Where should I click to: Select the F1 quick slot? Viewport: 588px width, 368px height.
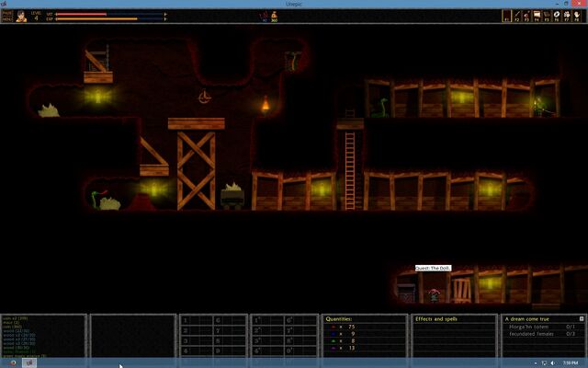[506, 17]
